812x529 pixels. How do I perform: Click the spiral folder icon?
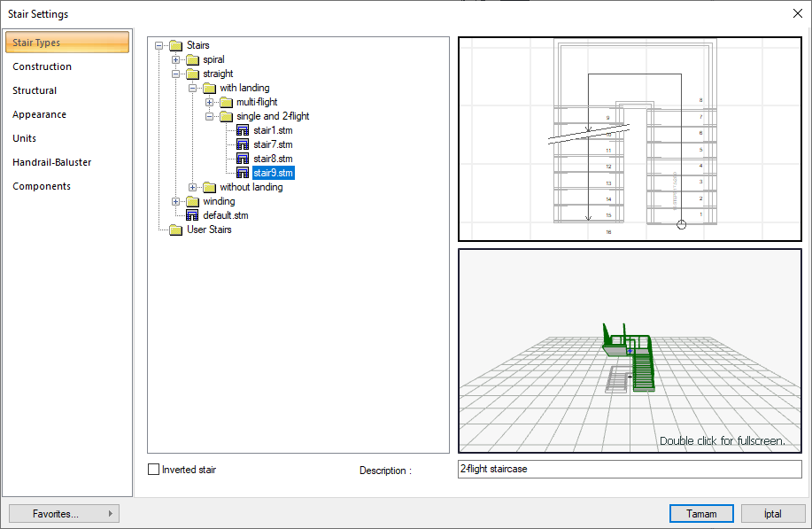[x=192, y=59]
